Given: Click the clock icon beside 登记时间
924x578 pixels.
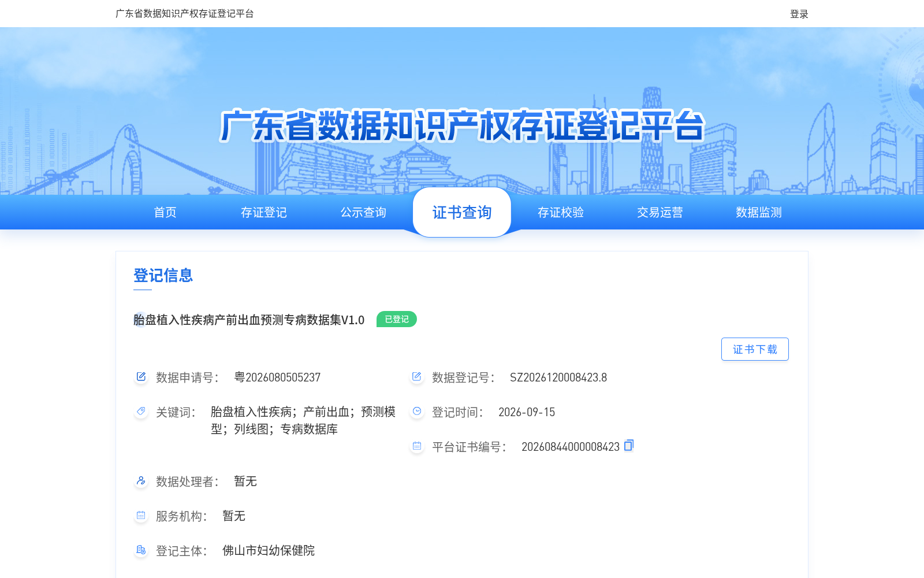Looking at the screenshot, I should [417, 412].
